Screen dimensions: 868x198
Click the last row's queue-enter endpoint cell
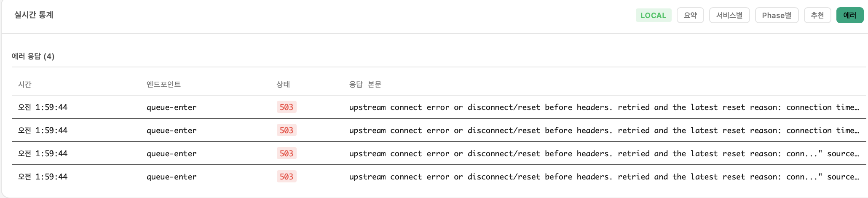click(x=171, y=177)
